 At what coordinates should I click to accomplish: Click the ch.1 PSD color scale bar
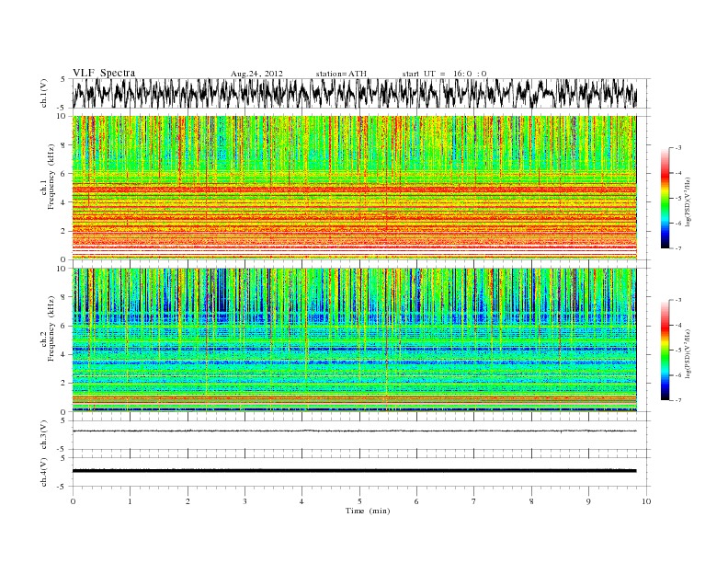click(x=665, y=198)
